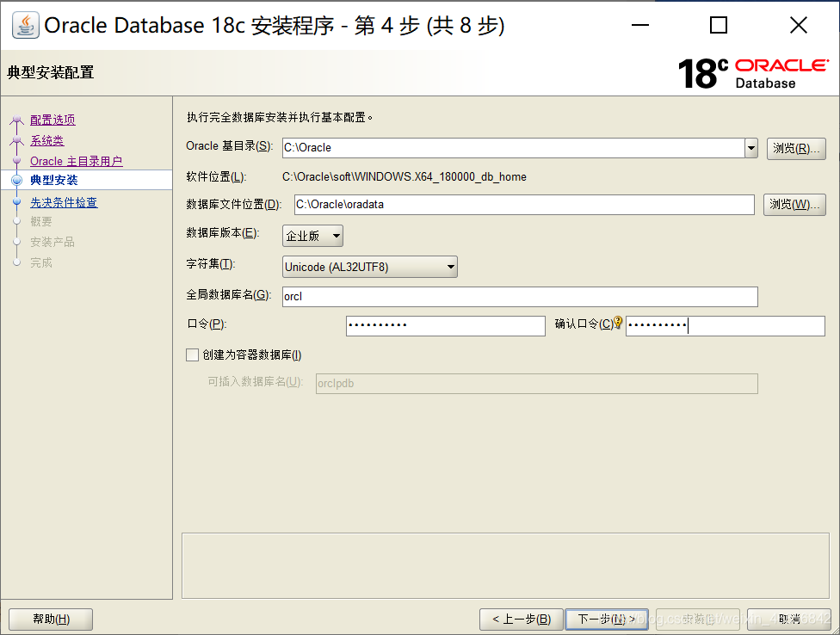Click the 帮助(H) button
The height and width of the screenshot is (635, 840).
pos(51,620)
